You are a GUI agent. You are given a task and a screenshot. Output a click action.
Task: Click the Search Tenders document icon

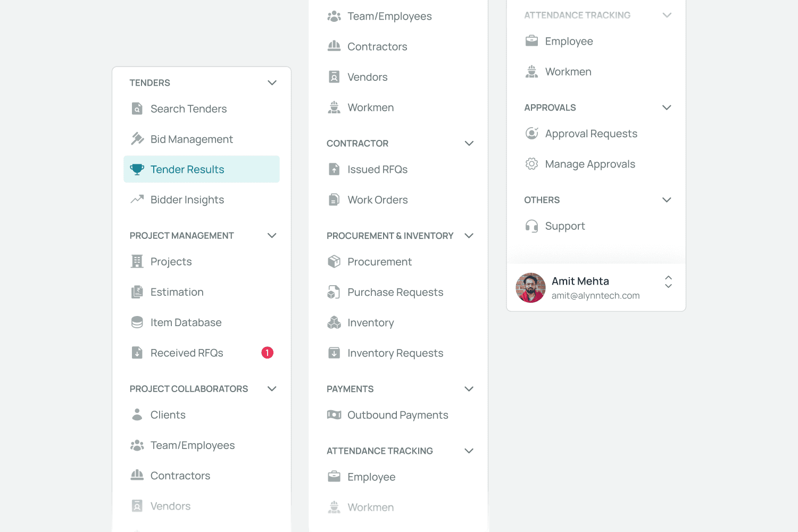(x=137, y=109)
